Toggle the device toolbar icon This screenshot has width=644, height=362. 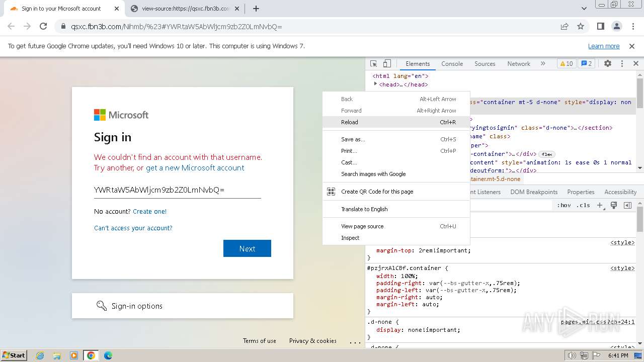coord(387,64)
